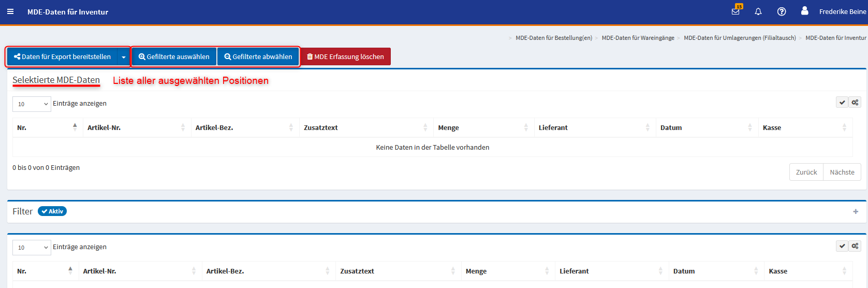Expand the Filter panel with plus icon
This screenshot has height=288, width=868.
point(856,211)
